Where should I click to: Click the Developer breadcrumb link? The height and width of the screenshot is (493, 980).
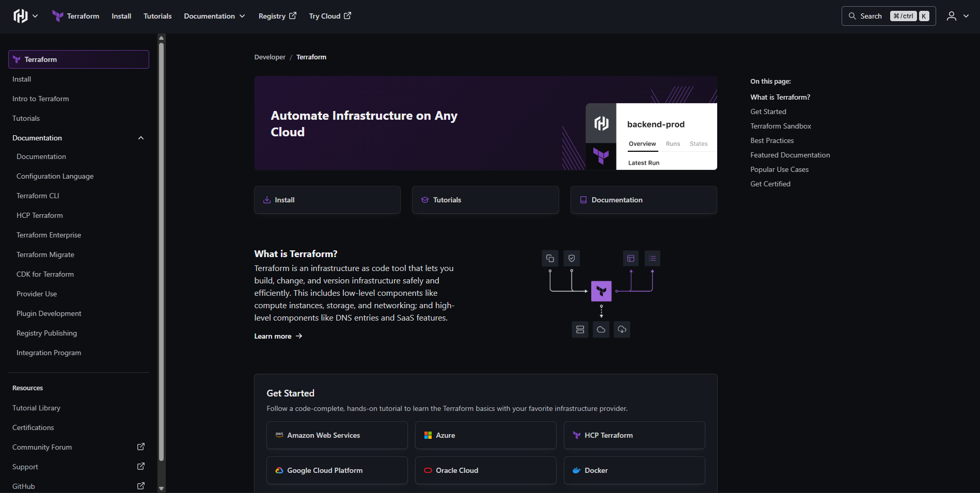[x=270, y=57]
